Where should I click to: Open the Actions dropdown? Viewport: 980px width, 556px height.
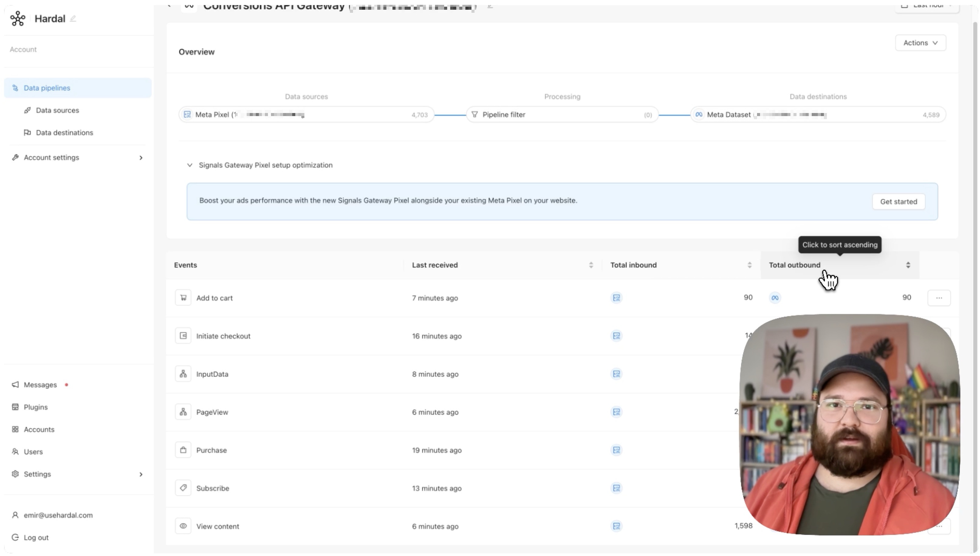920,43
